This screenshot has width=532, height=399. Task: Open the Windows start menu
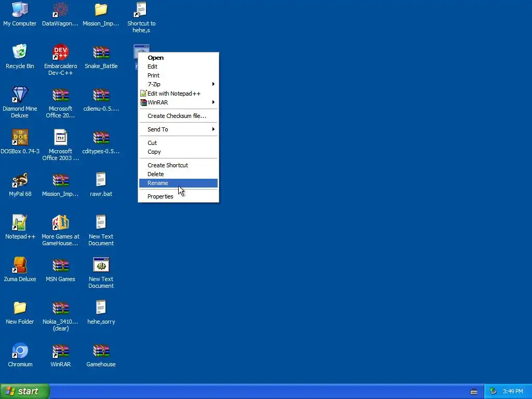coord(24,391)
